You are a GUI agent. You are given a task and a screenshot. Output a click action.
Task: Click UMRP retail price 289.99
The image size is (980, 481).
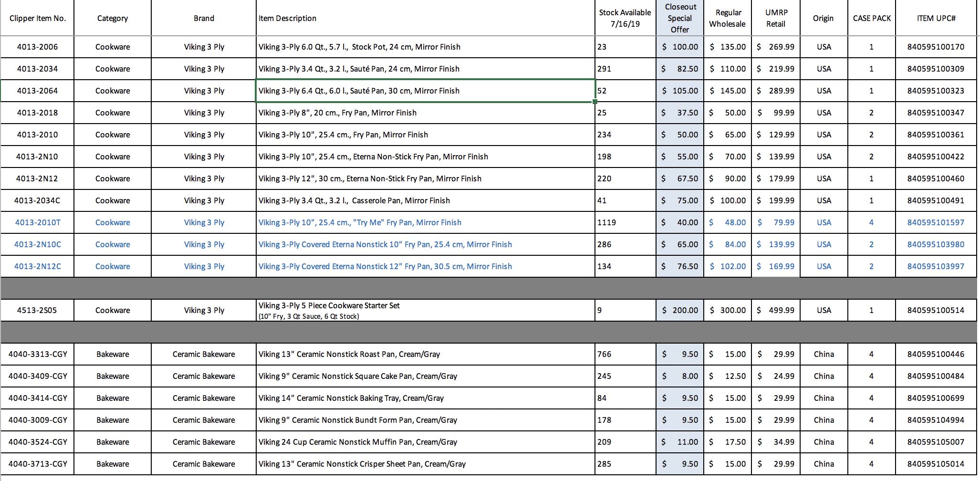coord(776,91)
